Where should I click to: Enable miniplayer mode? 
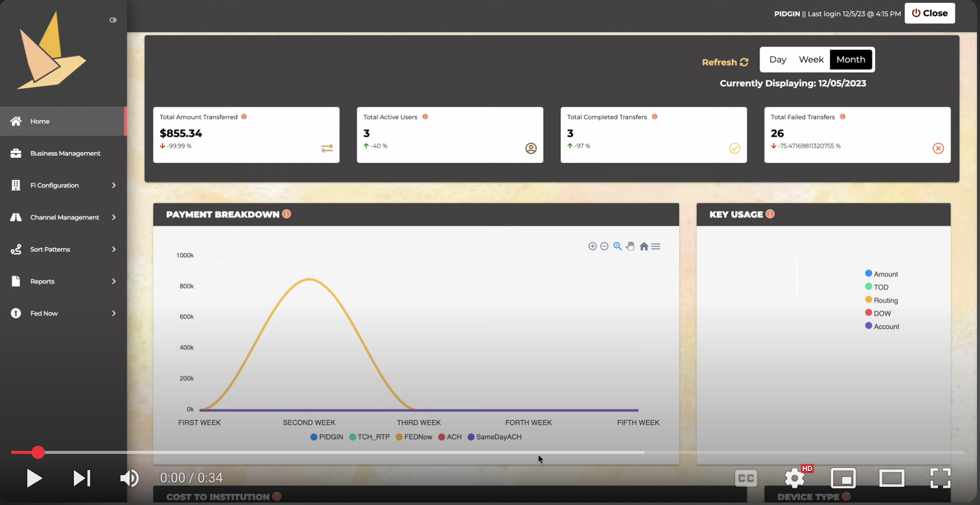[x=843, y=478]
